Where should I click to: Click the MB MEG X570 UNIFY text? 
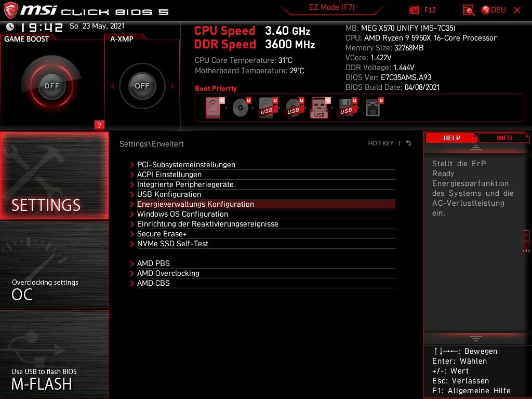click(x=401, y=28)
